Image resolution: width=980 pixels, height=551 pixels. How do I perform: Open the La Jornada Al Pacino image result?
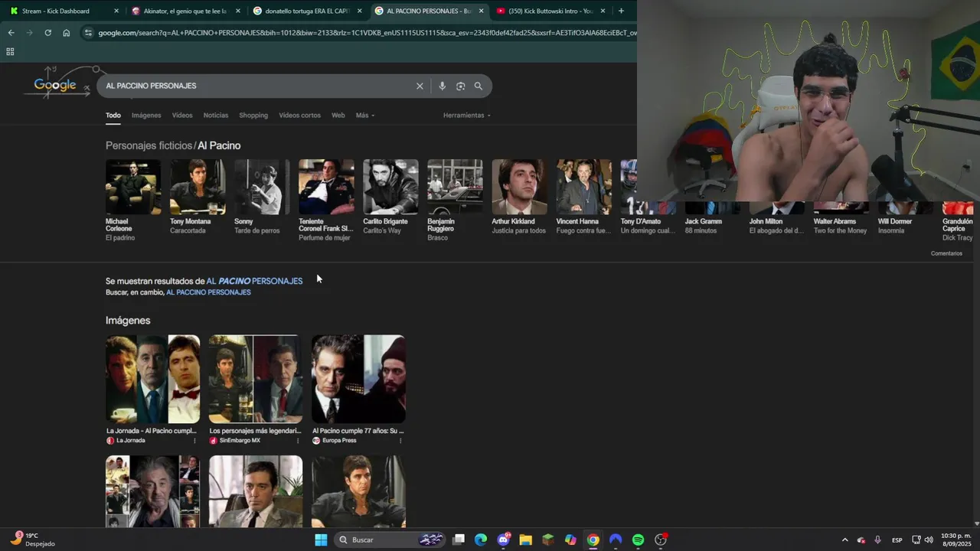pos(152,390)
